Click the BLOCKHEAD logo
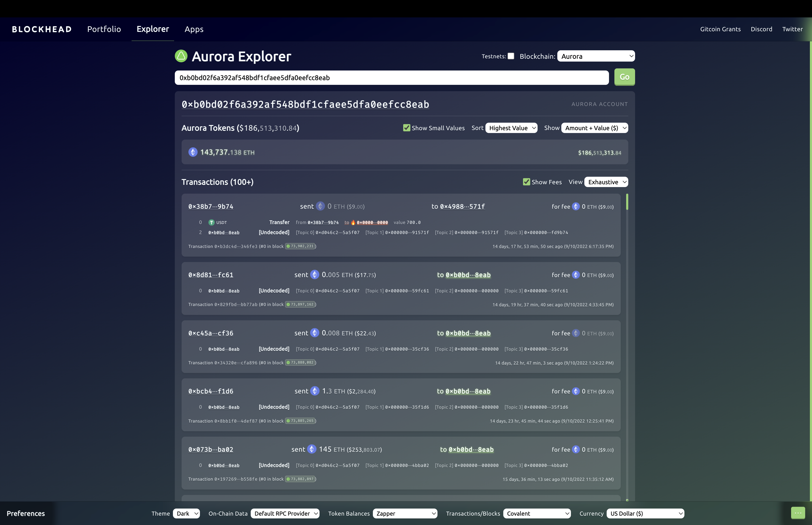This screenshot has width=812, height=525. point(42,29)
